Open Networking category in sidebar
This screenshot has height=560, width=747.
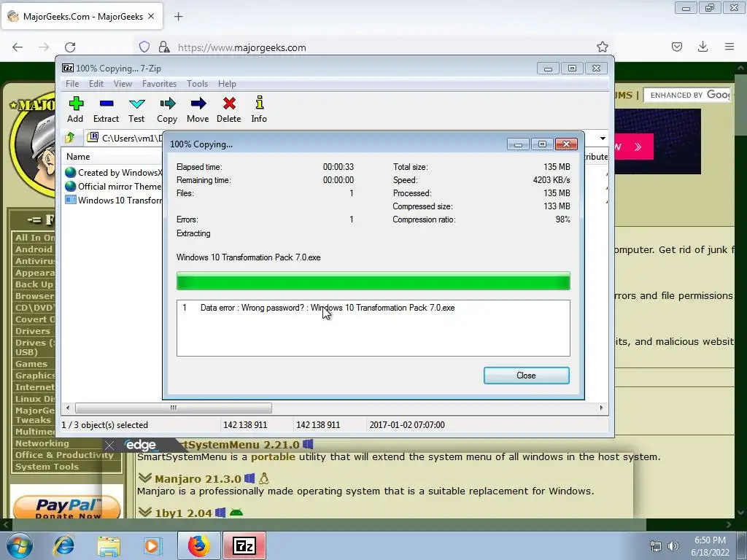point(42,443)
